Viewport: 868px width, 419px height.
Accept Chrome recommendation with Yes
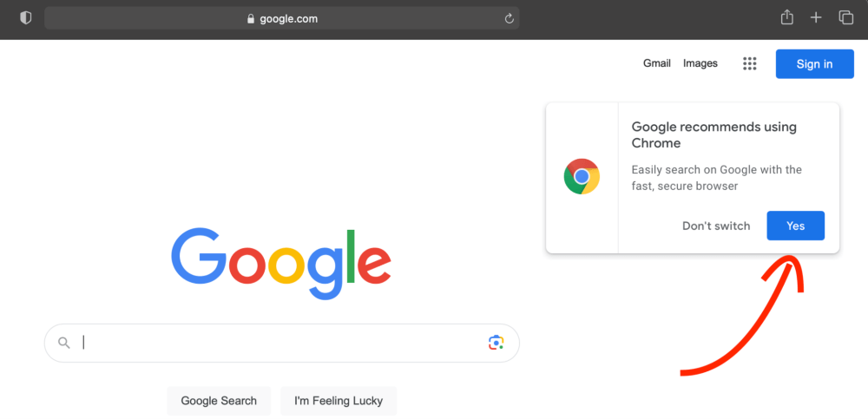click(x=795, y=226)
